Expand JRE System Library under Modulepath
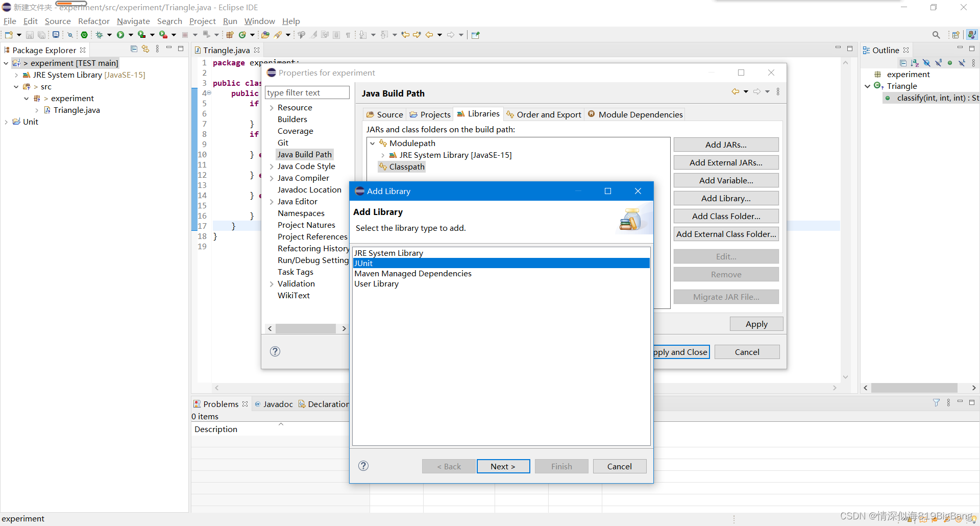This screenshot has width=980, height=526. coord(383,155)
